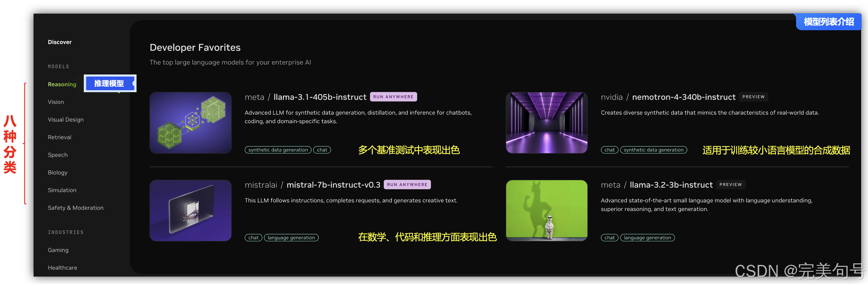
Task: Open the Discover page in sidebar
Action: [60, 42]
